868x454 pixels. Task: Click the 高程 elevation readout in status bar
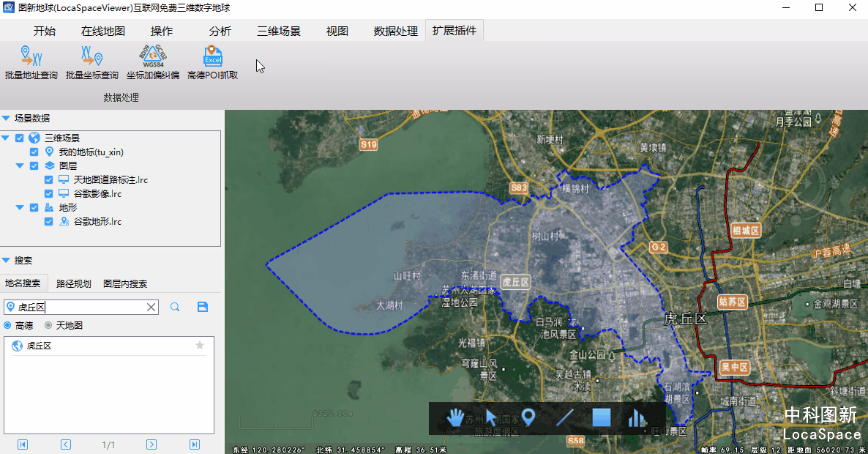point(421,450)
